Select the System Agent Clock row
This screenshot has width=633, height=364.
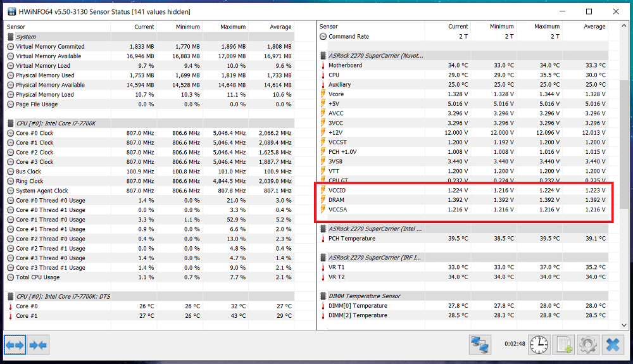(150, 191)
